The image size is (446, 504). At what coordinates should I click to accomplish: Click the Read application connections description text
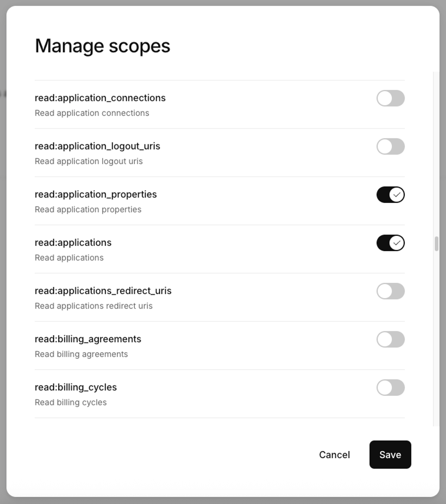(x=92, y=113)
